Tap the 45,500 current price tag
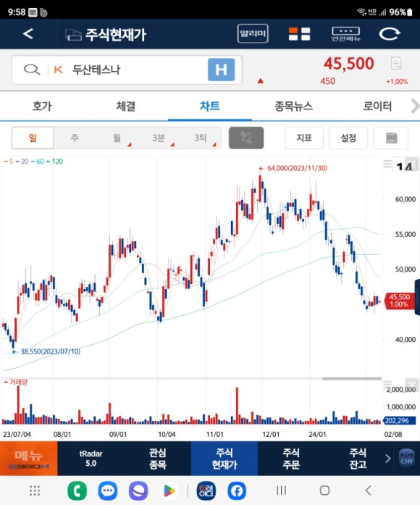This screenshot has width=420, height=505. 399,301
